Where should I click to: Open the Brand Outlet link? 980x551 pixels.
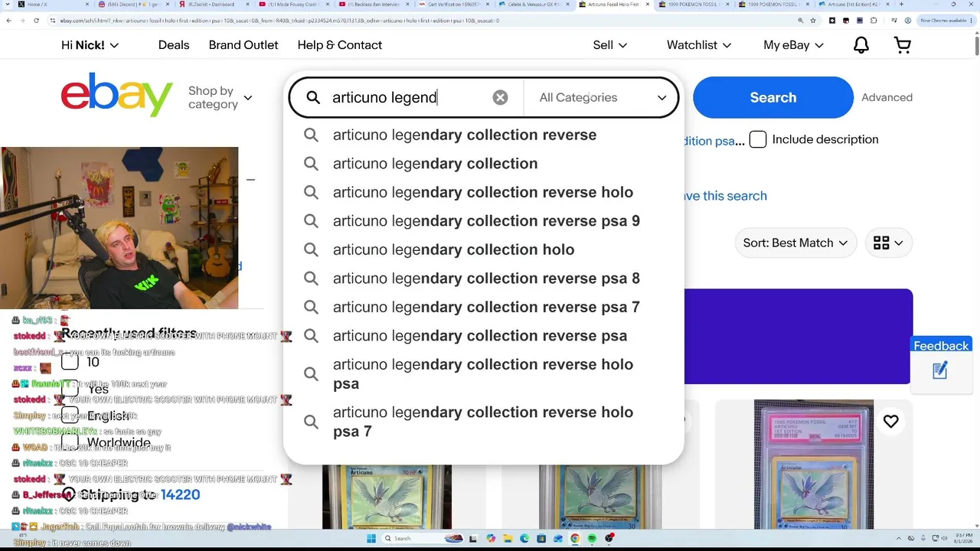tap(243, 45)
